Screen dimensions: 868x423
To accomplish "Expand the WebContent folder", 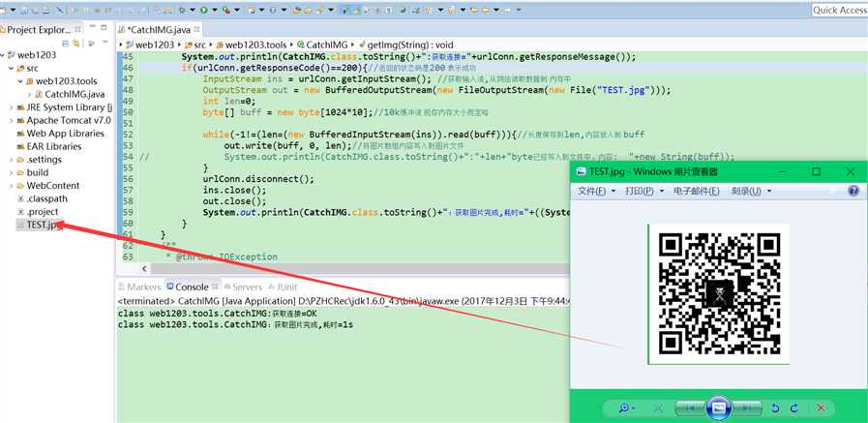I will click(12, 186).
